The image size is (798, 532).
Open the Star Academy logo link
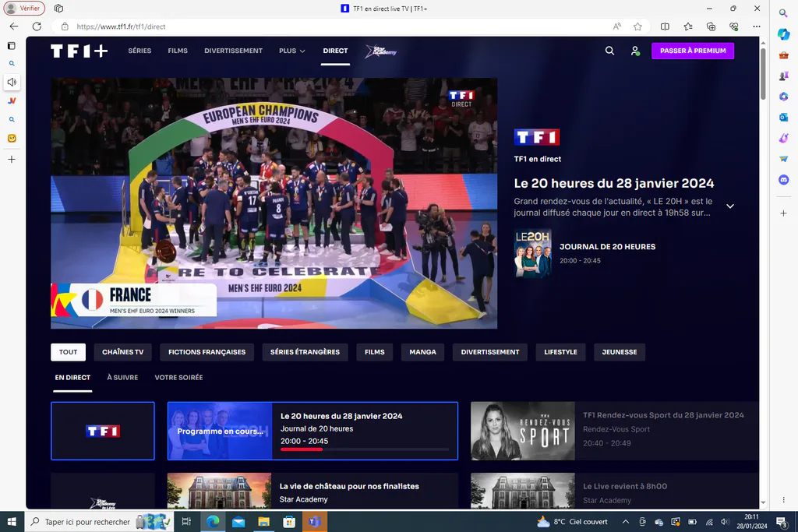tap(380, 51)
